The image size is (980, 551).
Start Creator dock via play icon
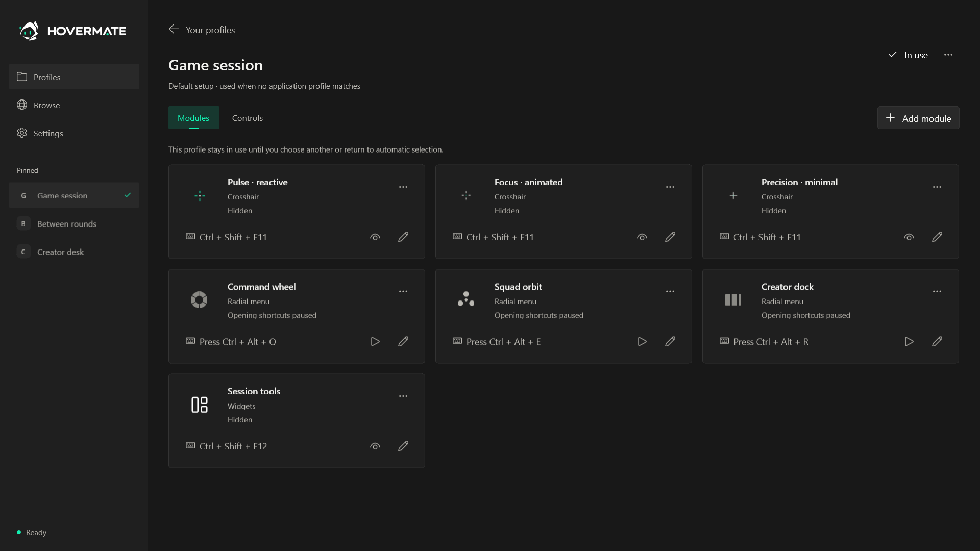coord(909,341)
